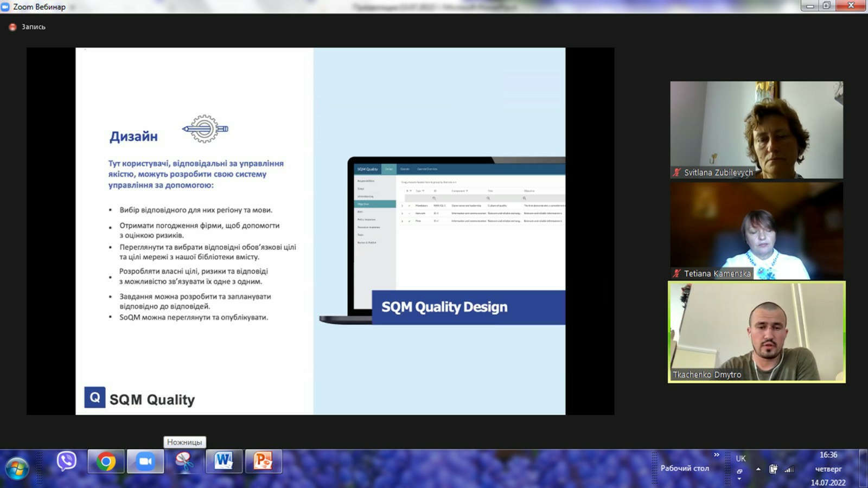This screenshot has height=488, width=868.
Task: Select Tkachenko Dmytro's video tile
Action: [x=756, y=332]
